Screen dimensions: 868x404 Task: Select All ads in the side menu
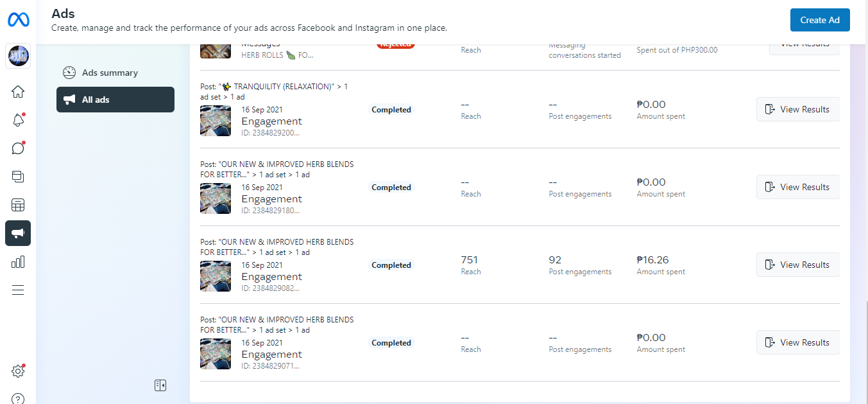click(115, 100)
